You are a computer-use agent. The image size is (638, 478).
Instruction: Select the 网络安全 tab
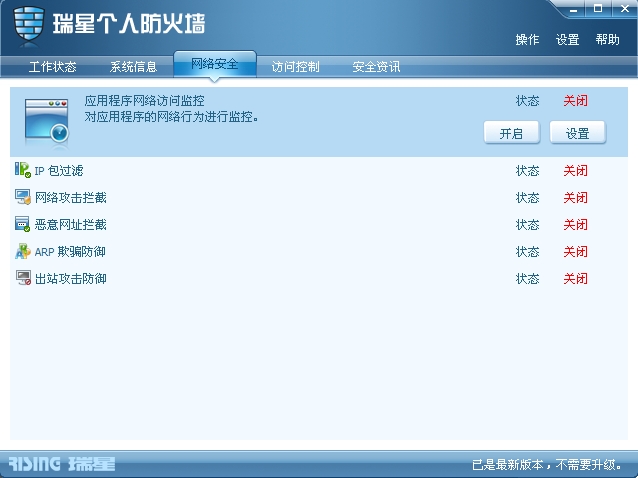[x=215, y=64]
